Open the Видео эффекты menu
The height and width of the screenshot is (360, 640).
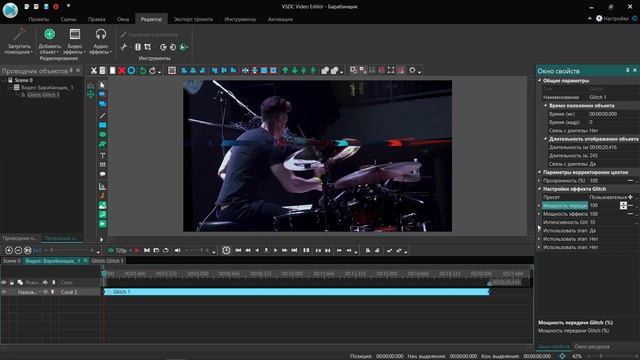tap(75, 41)
